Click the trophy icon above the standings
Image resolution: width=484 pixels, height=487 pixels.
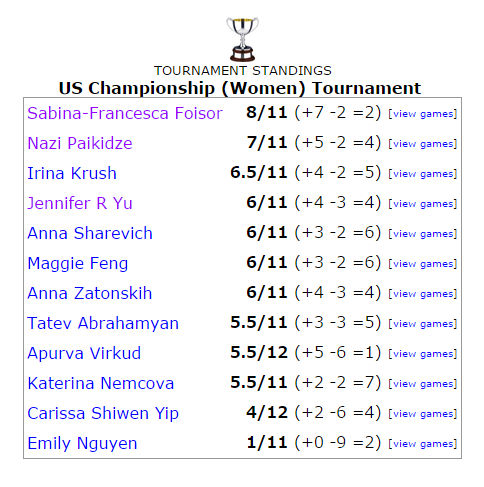pyautogui.click(x=242, y=39)
